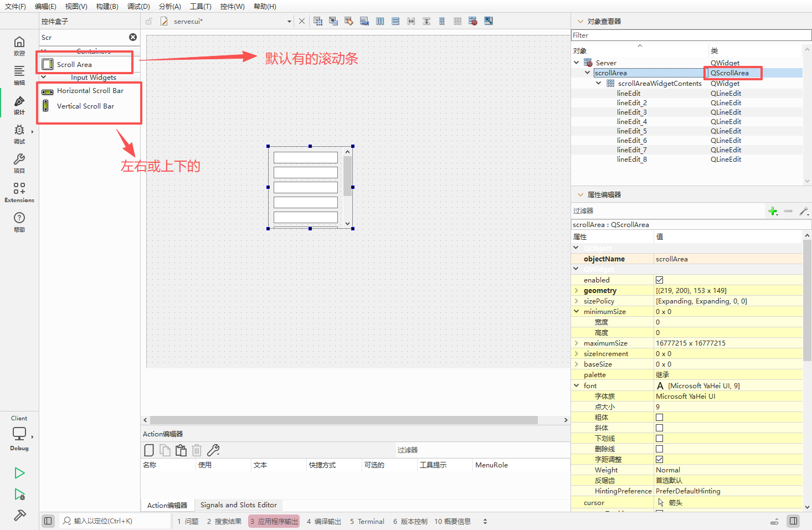Toggle right sidebar visibility button

(x=794, y=521)
